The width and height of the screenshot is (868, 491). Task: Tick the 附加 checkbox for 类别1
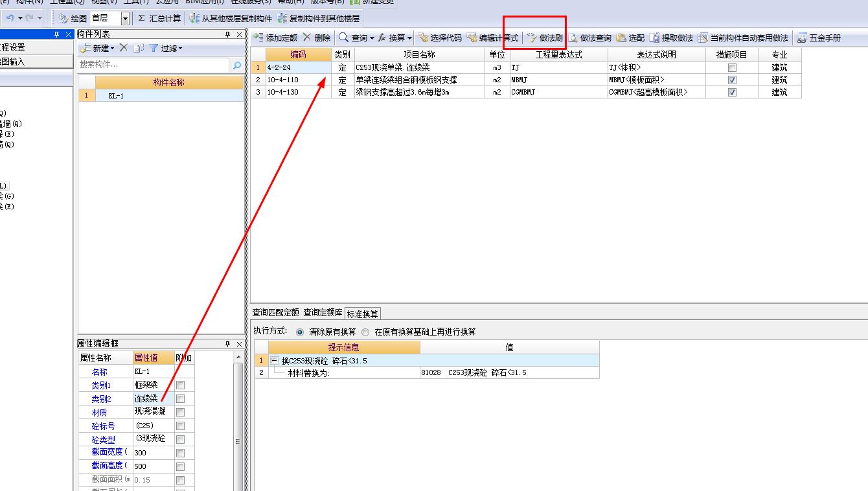point(180,385)
